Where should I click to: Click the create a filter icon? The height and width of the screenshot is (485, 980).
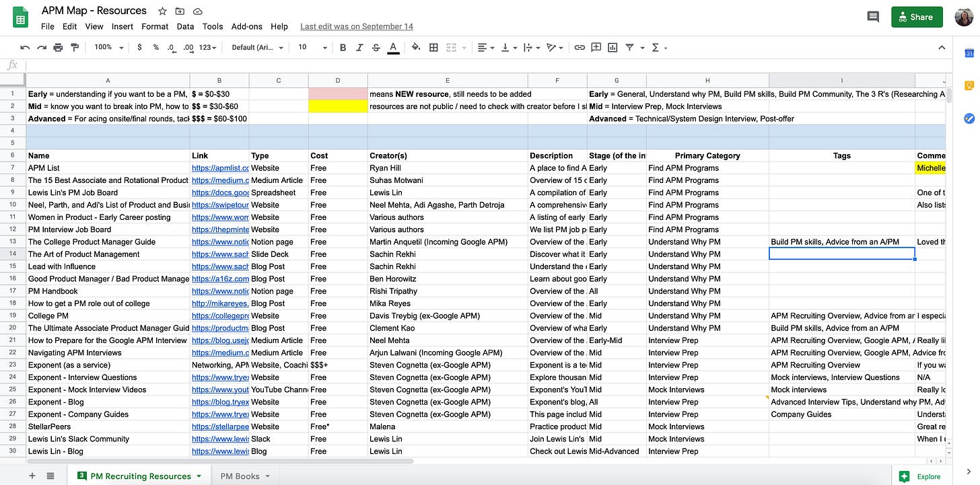[x=630, y=48]
